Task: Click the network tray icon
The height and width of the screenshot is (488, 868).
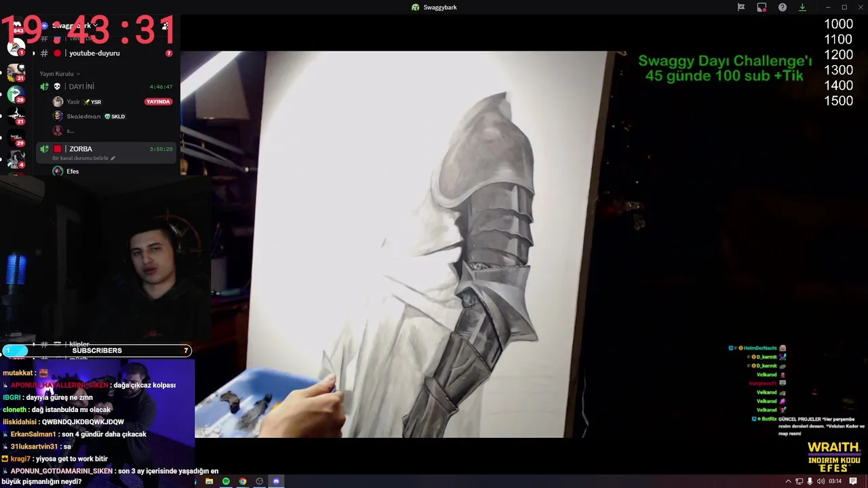Action: [x=799, y=481]
